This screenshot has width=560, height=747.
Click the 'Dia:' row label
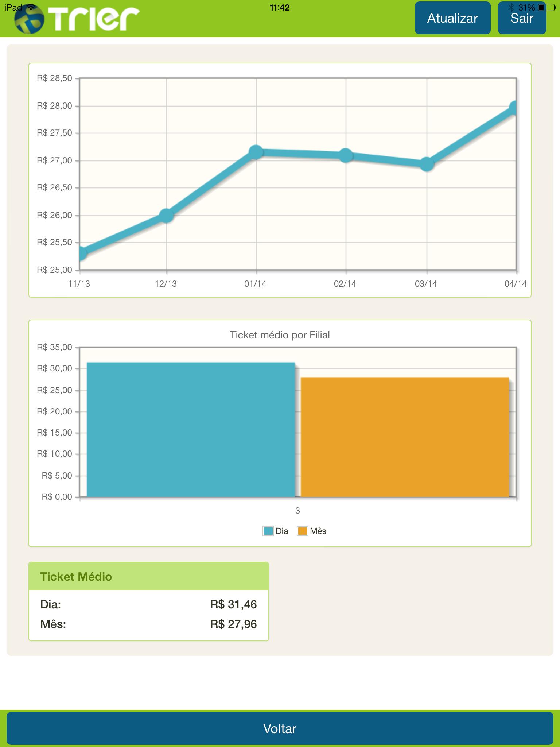pos(51,605)
